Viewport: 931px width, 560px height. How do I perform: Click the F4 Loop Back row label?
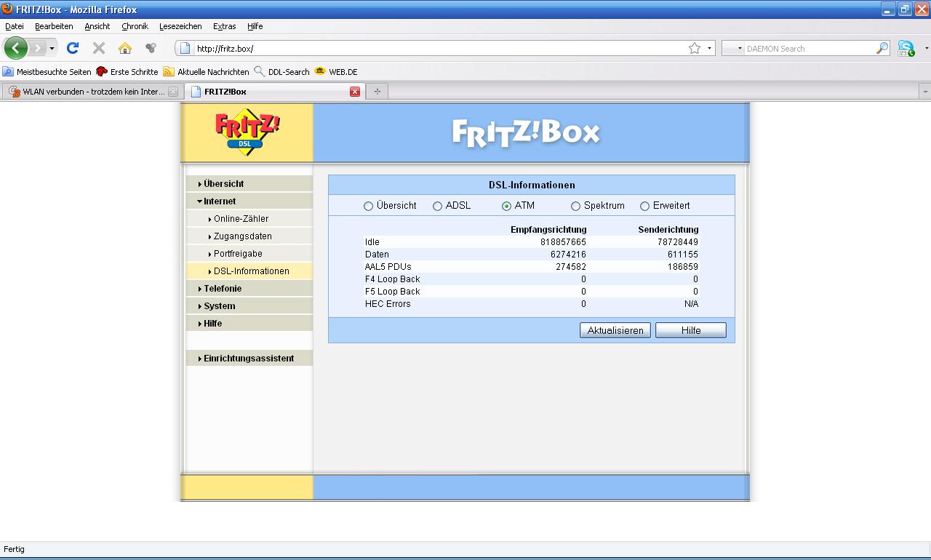[393, 279]
